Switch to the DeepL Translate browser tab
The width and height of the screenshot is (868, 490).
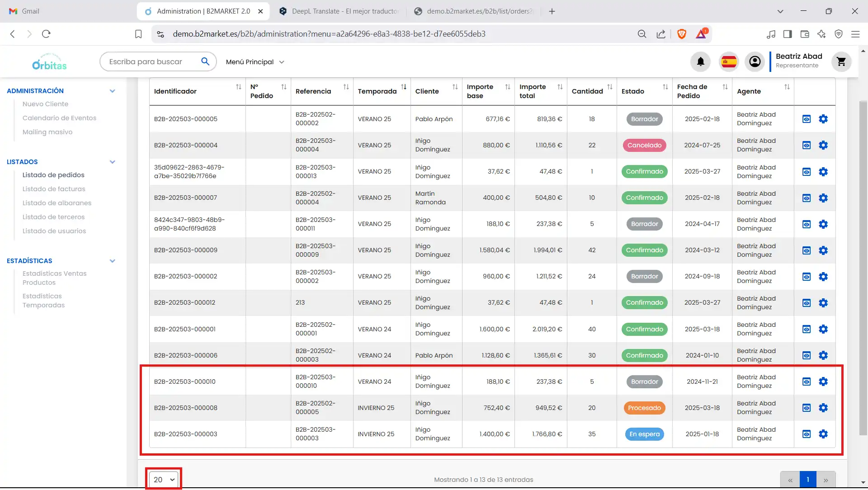click(x=338, y=11)
